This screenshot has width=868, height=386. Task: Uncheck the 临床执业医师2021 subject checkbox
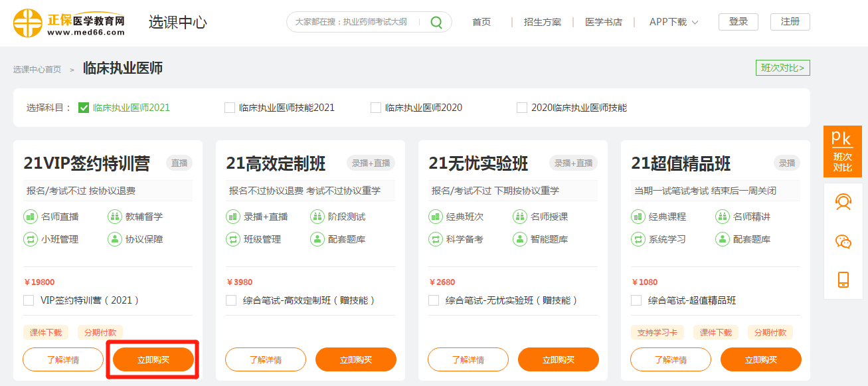coord(84,108)
